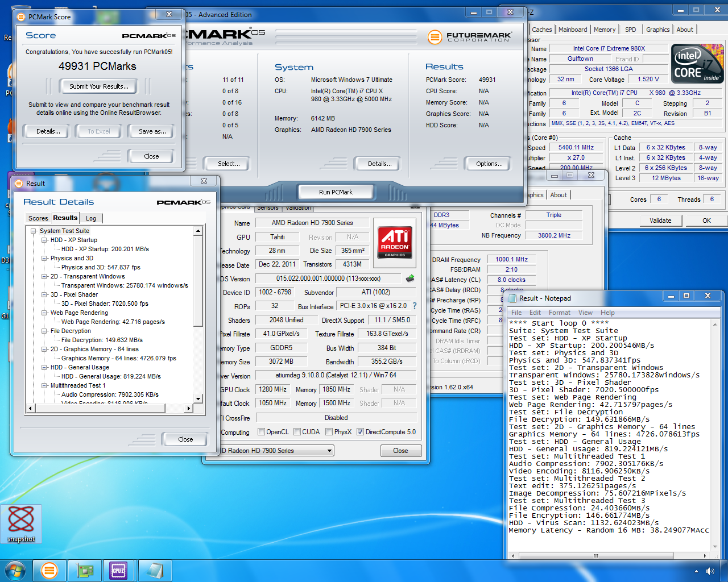Click Result Details vertical scrollbar down arrow

[198, 399]
